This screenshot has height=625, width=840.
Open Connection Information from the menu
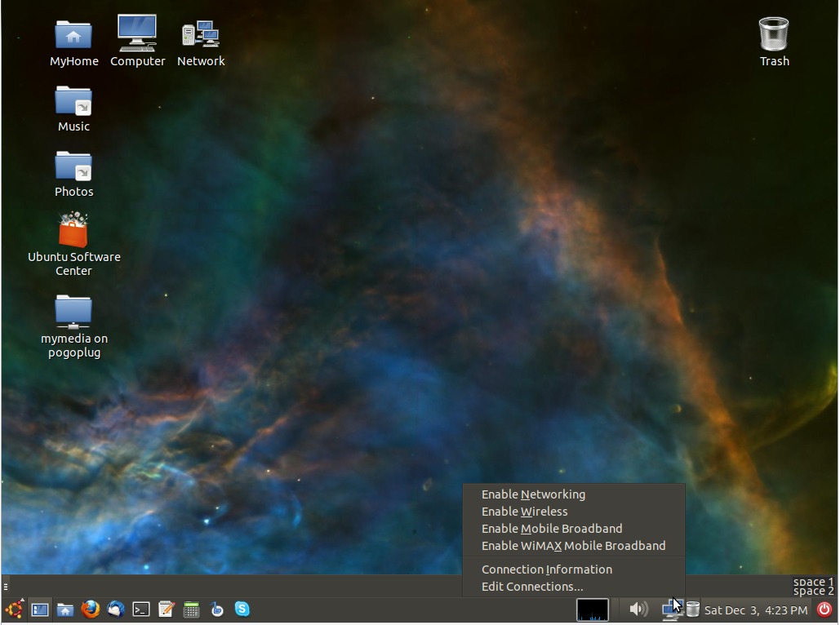point(574,570)
